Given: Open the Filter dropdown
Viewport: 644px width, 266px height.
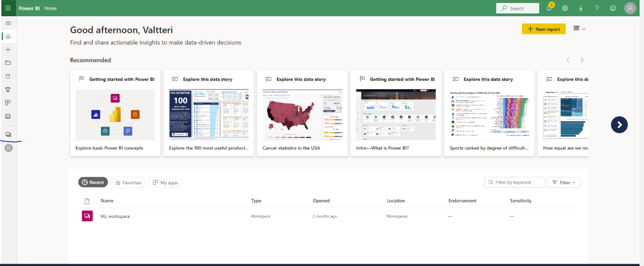Looking at the screenshot, I should point(563,183).
